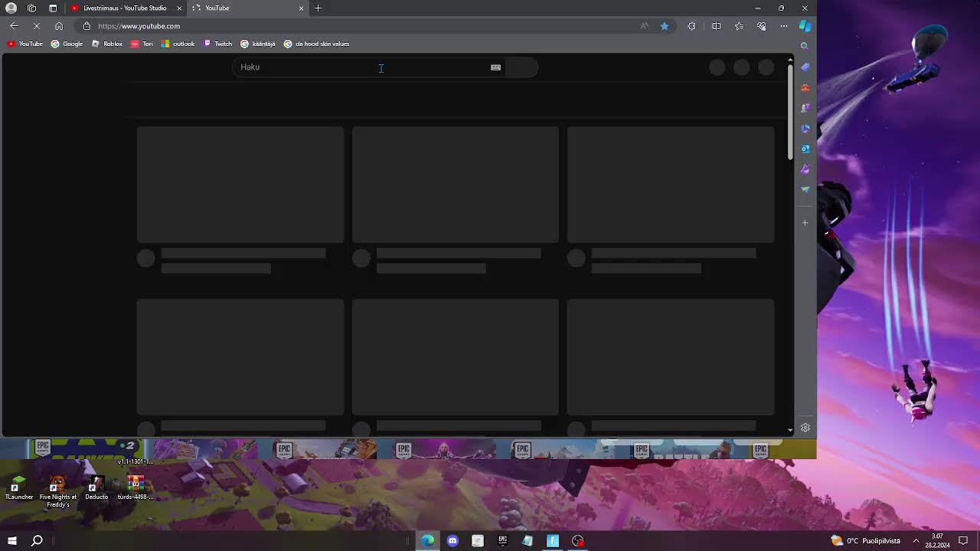980x551 pixels.
Task: Open the Edge profile avatar
Action: point(11,8)
